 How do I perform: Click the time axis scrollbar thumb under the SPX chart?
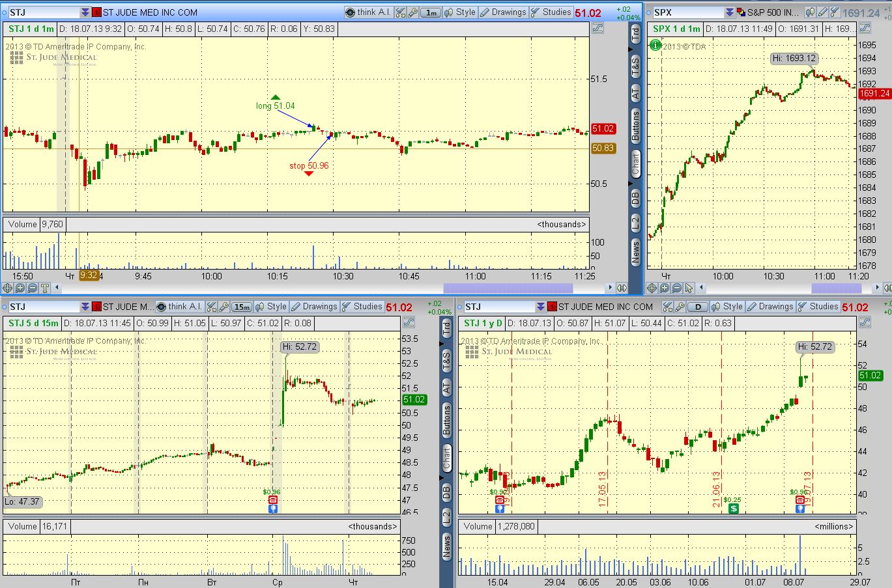(x=835, y=288)
